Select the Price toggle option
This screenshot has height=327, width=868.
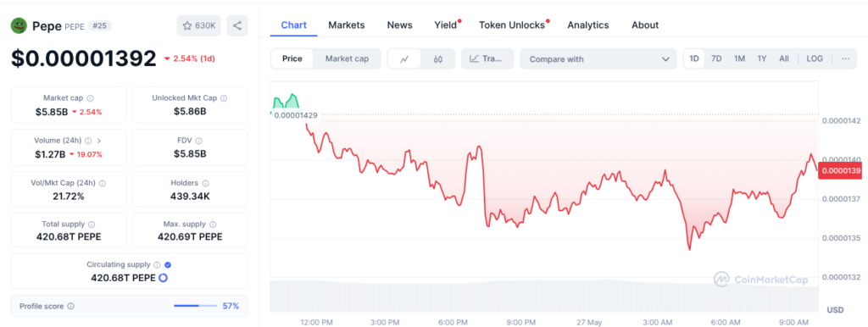292,58
